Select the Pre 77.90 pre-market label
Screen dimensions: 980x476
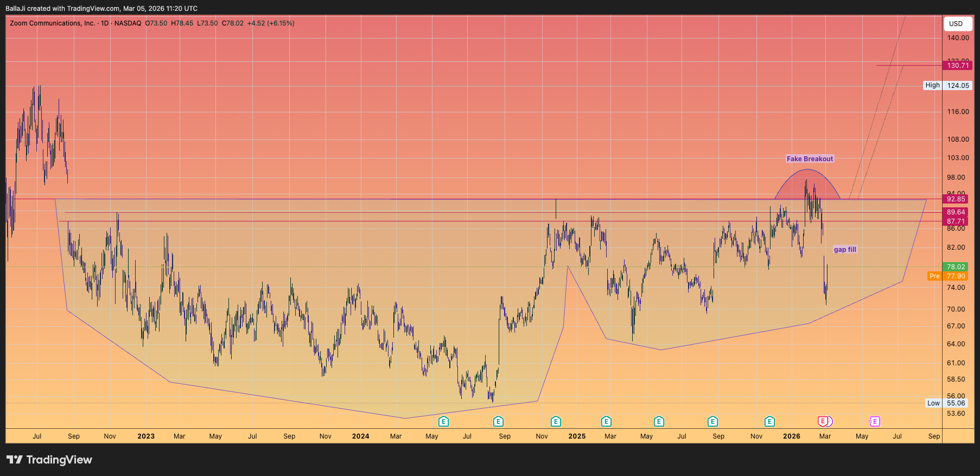pyautogui.click(x=947, y=276)
